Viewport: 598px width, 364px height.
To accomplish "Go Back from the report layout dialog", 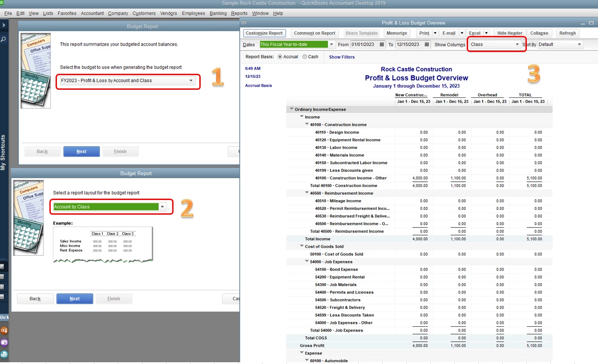I will click(x=35, y=299).
